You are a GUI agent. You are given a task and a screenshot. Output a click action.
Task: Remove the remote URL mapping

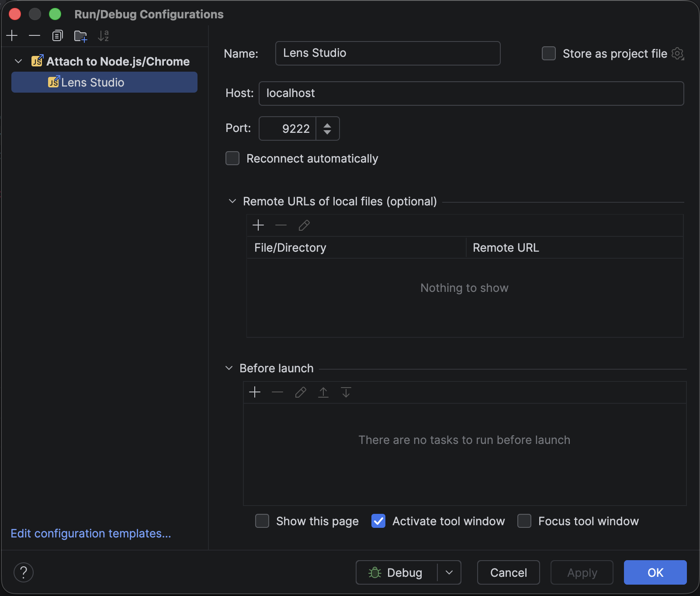tap(281, 225)
